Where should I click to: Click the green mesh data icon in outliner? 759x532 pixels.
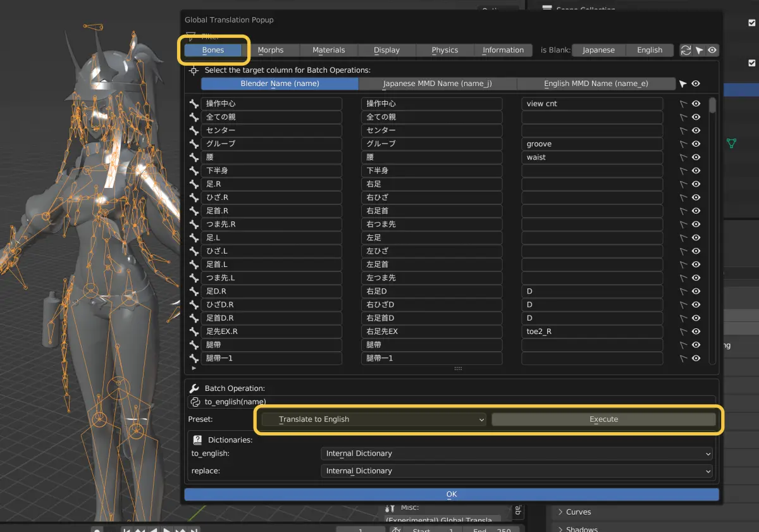point(732,144)
